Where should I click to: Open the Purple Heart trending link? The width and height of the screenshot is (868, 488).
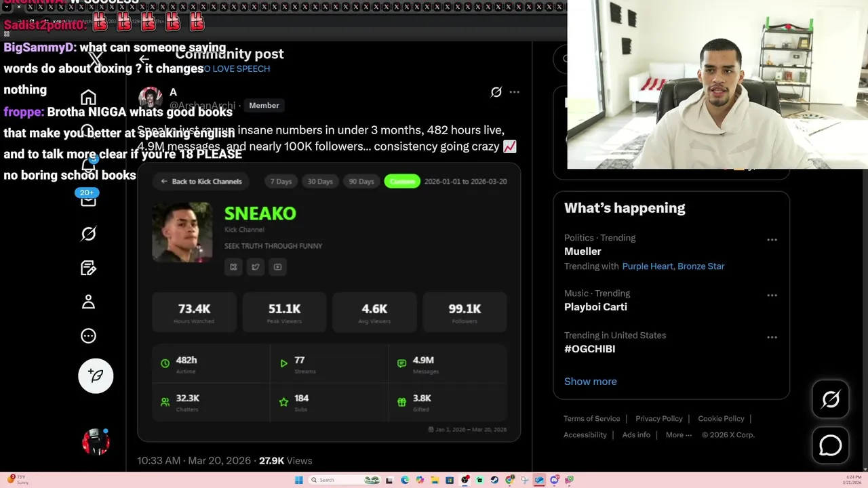648,266
